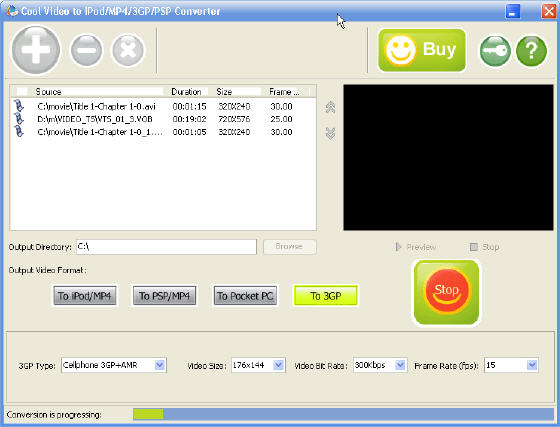Click file icon of Title 1-Chapter 1-0_1 row
560x427 pixels.
click(x=19, y=132)
